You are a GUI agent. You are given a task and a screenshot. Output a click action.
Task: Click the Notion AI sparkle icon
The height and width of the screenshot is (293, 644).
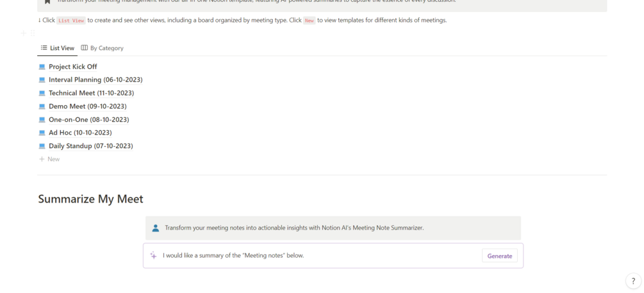click(x=154, y=256)
